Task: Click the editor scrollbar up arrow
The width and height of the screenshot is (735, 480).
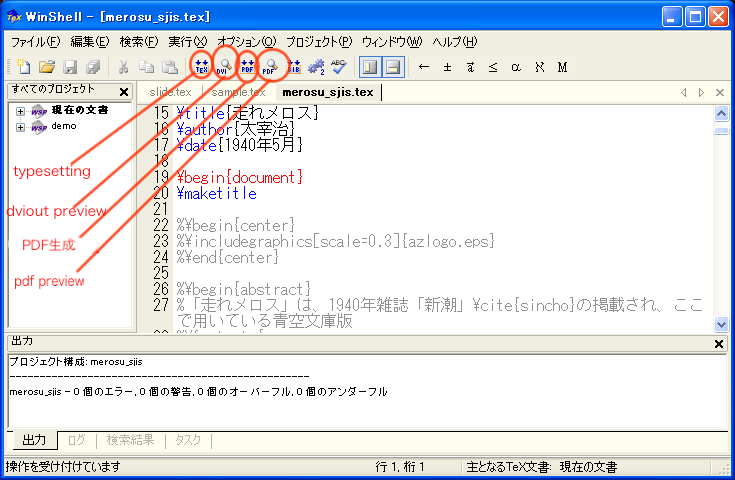Action: [x=721, y=113]
